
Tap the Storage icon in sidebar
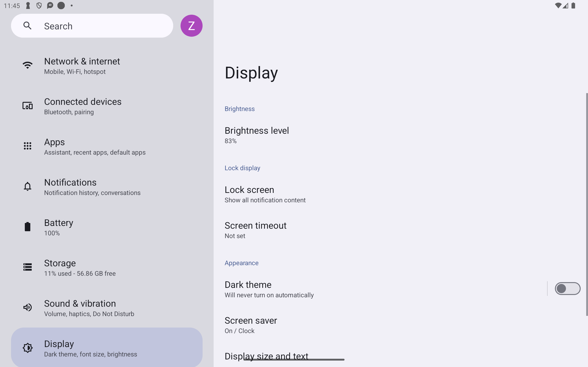[28, 267]
